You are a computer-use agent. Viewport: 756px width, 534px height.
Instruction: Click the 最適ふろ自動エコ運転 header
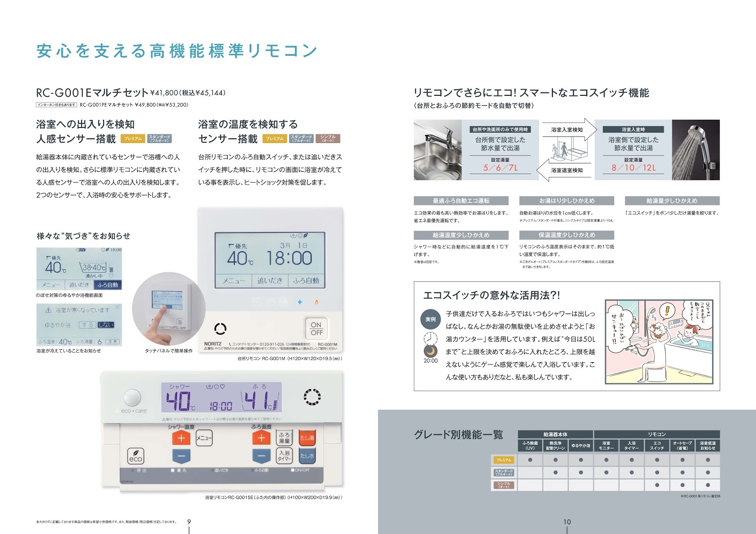pos(461,201)
